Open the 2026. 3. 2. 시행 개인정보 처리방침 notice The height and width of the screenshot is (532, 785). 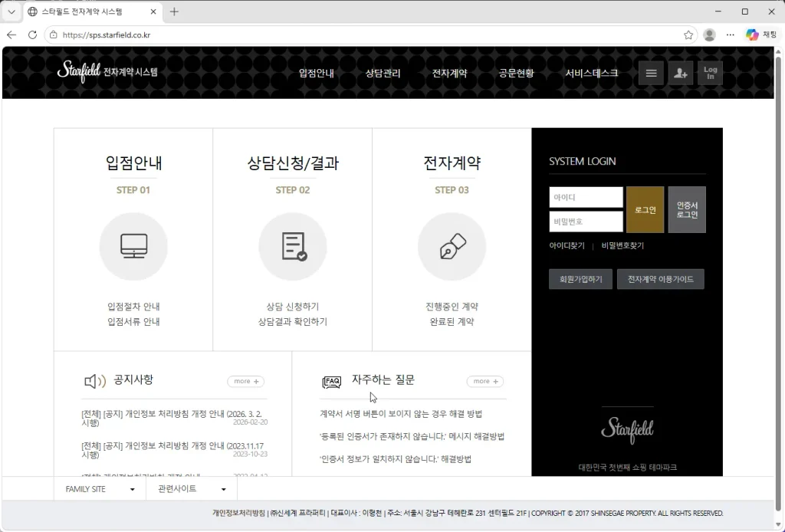tap(172, 418)
